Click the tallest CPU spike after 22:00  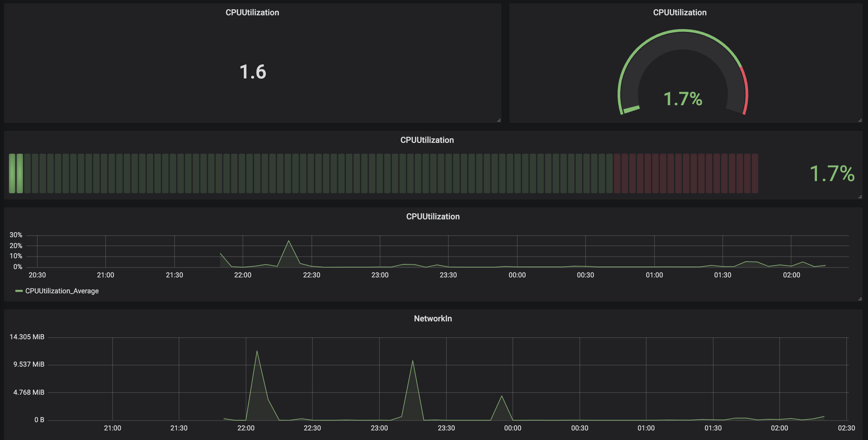pyautogui.click(x=288, y=241)
